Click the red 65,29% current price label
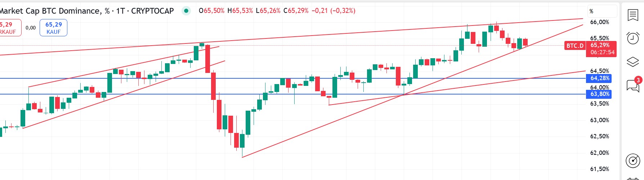This screenshot has height=180, width=644. point(600,45)
